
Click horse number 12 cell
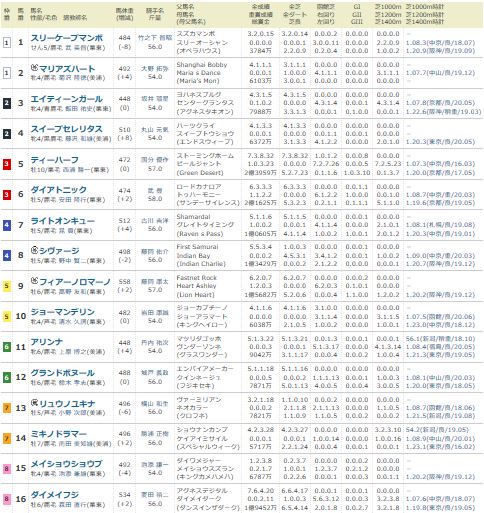21,377
